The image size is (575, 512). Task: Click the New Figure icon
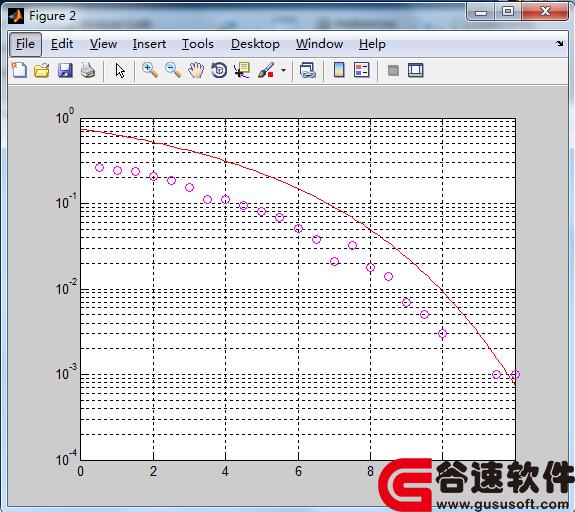click(19, 70)
